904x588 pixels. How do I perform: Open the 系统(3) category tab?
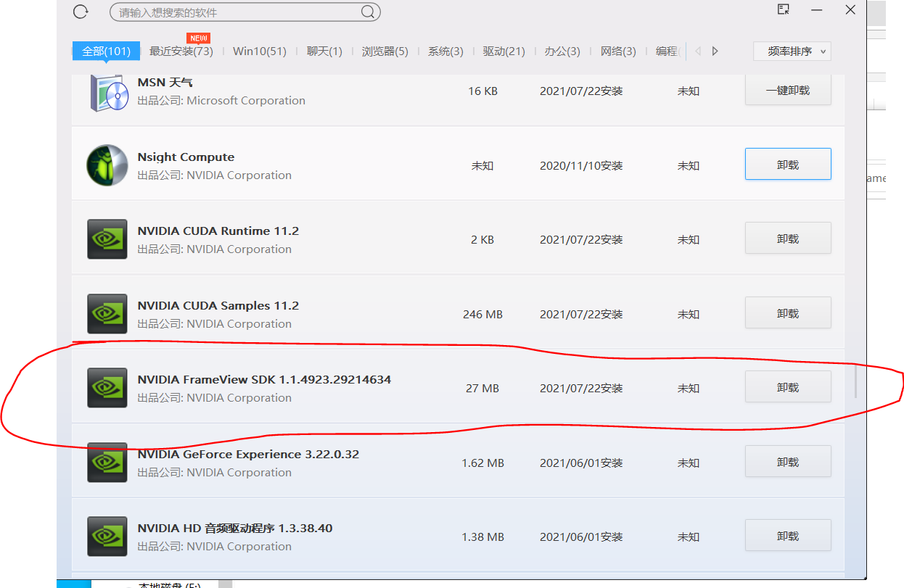click(445, 51)
